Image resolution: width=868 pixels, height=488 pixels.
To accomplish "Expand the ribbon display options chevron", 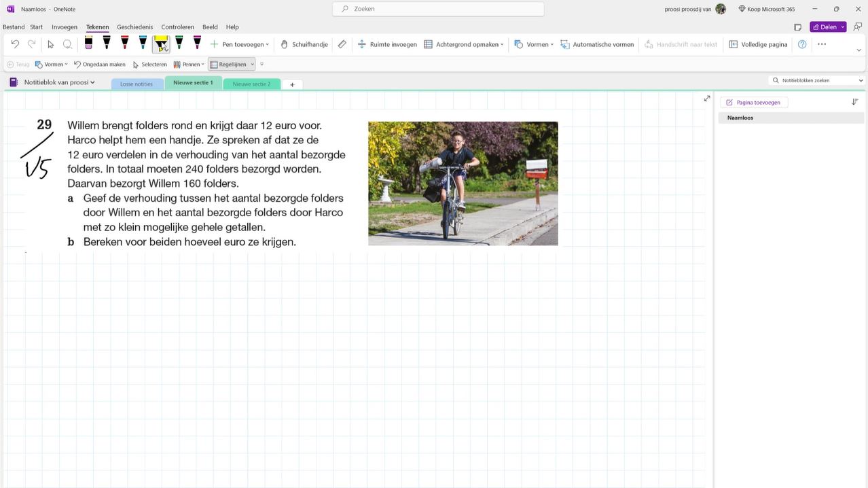I will [x=858, y=50].
